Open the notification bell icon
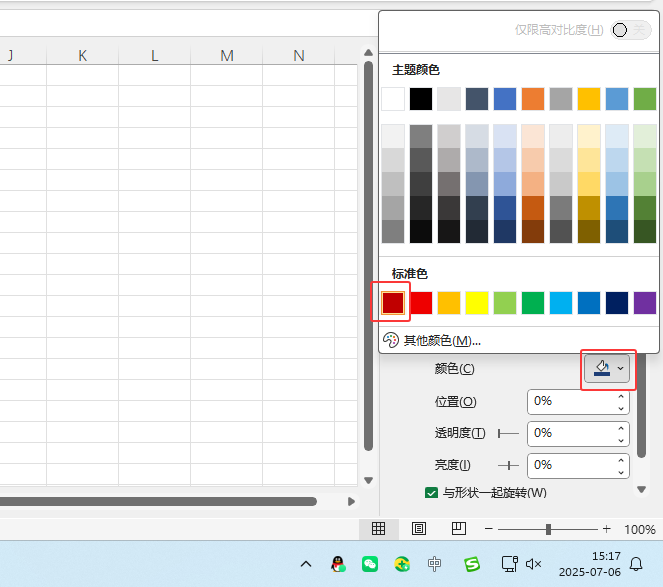Viewport: 663px width, 587px height. 636,564
